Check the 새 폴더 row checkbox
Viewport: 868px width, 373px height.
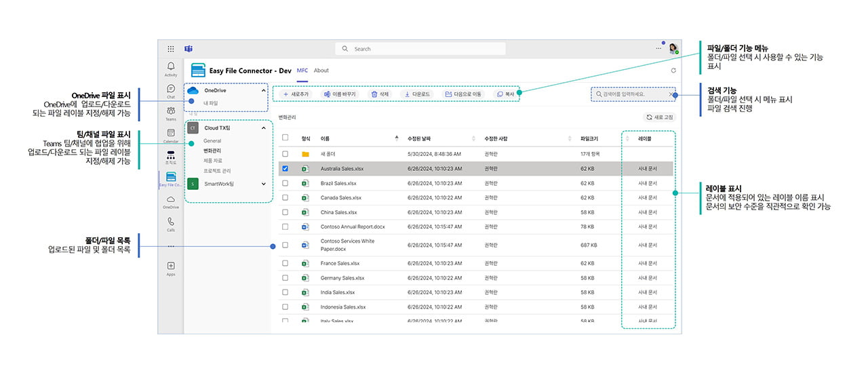click(285, 154)
